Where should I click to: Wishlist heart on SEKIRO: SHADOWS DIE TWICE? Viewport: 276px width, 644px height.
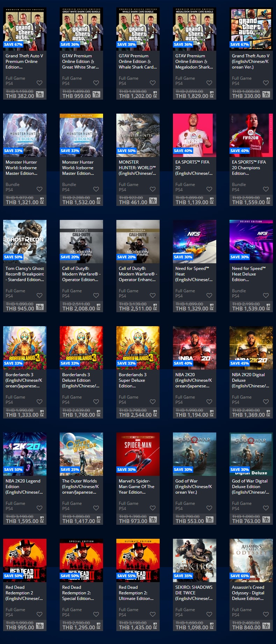click(x=209, y=614)
